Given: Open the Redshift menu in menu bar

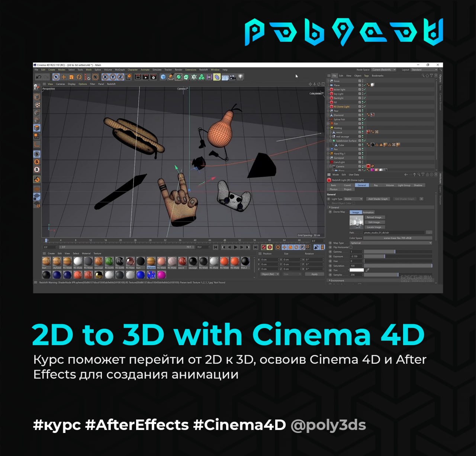Looking at the screenshot, I should (x=203, y=70).
